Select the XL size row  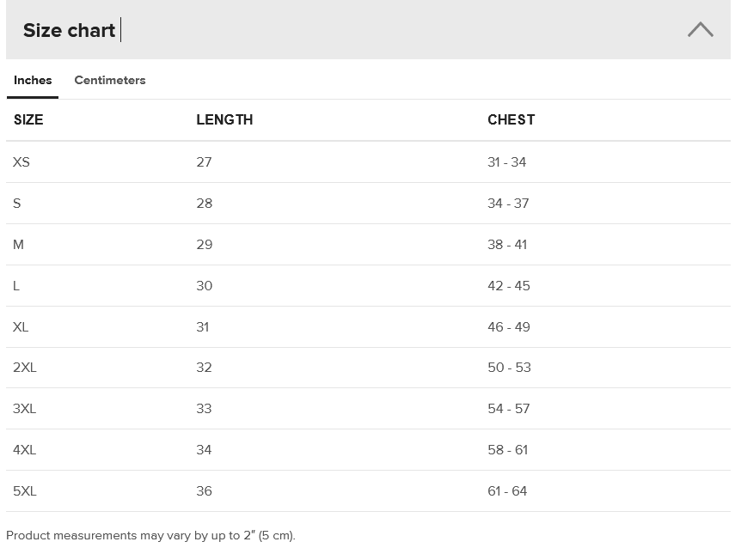pos(21,326)
